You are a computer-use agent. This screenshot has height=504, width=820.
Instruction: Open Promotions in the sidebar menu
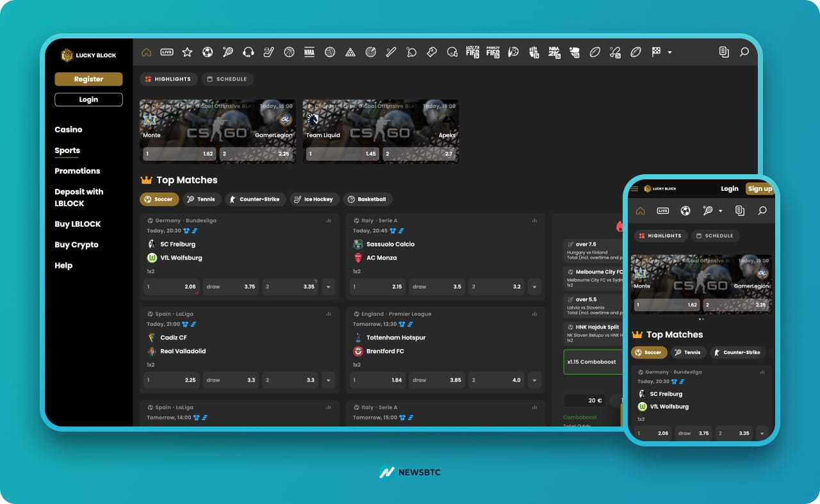(x=78, y=171)
